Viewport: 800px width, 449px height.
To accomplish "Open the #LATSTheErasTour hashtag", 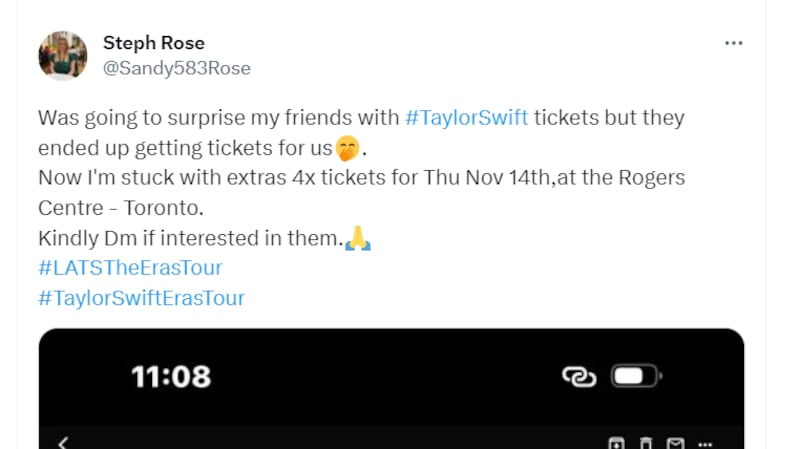I will [130, 268].
